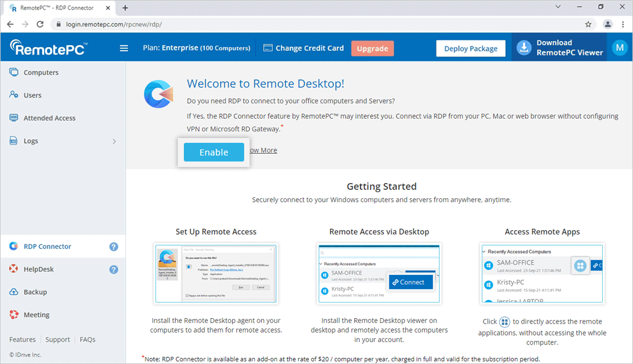
Task: Click Deploy Package button
Action: [x=470, y=49]
